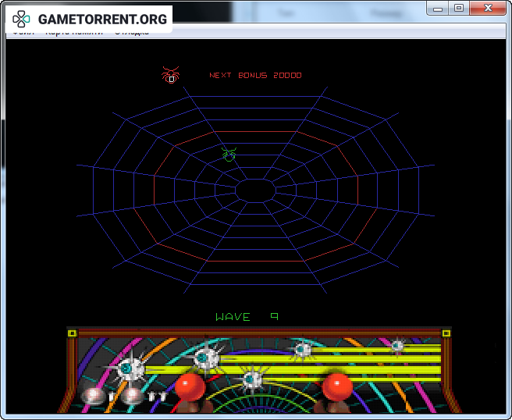The width and height of the screenshot is (512, 420).
Task: Minimize the emulator window
Action: [x=438, y=9]
